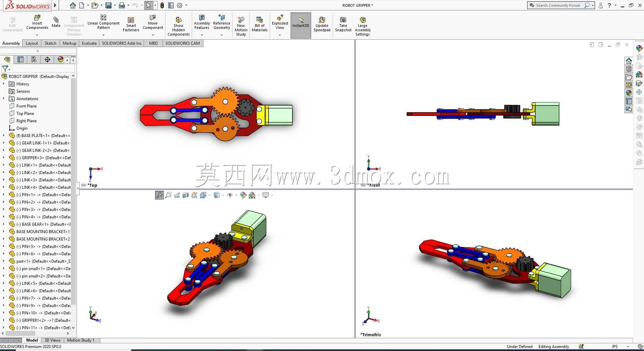Open the Exploded View dropdown arrow
This screenshot has height=351, width=644.
(280, 35)
